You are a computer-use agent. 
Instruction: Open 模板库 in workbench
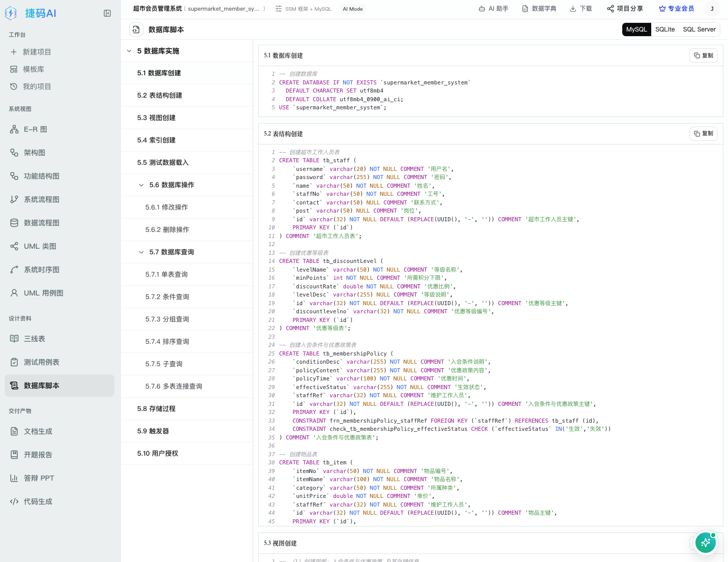[59, 69]
